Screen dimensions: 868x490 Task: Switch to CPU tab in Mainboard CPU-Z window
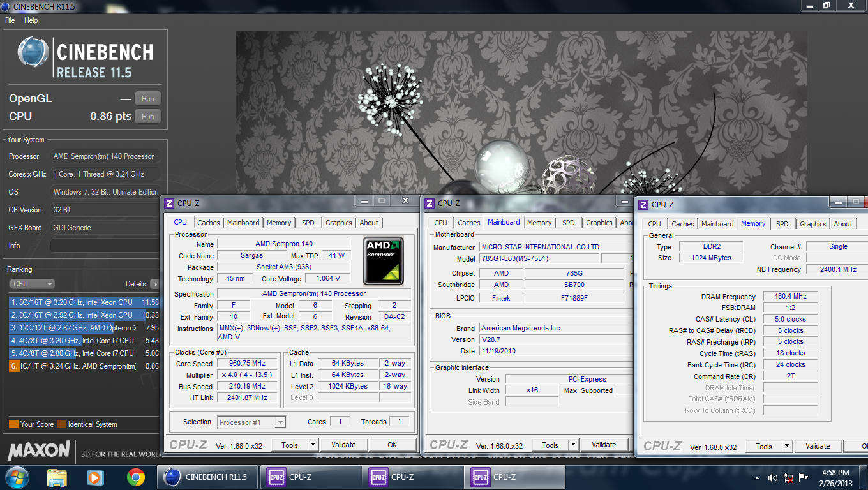[441, 223]
